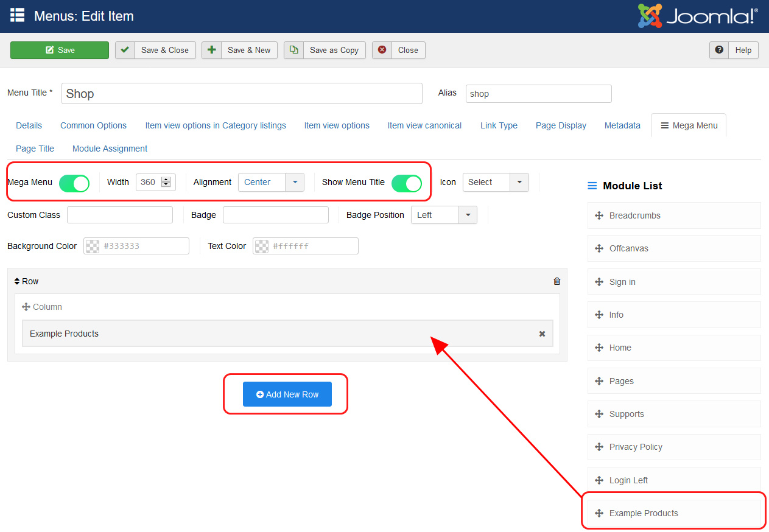The image size is (769, 532).
Task: Click the Privacy Policy module drag icon
Action: 599,447
